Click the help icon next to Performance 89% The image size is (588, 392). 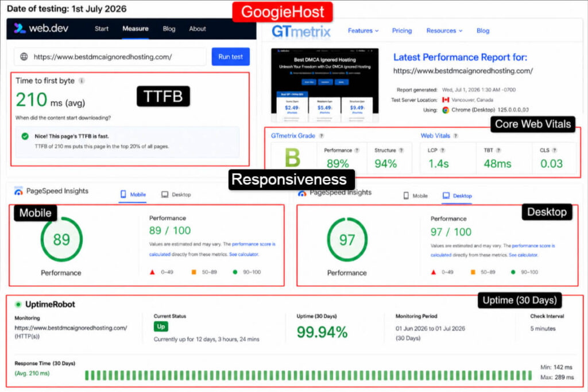357,150
